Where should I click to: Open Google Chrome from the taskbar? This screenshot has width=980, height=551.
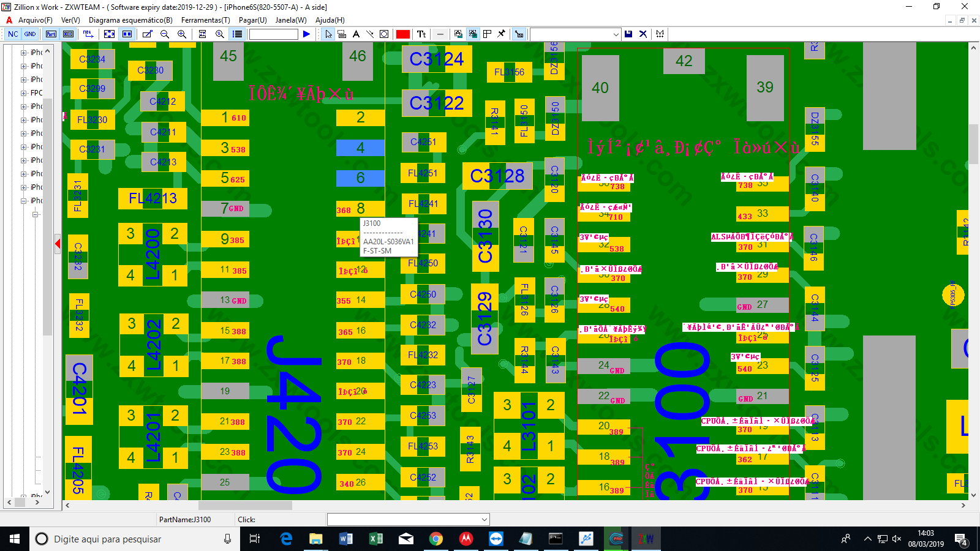[x=435, y=539]
